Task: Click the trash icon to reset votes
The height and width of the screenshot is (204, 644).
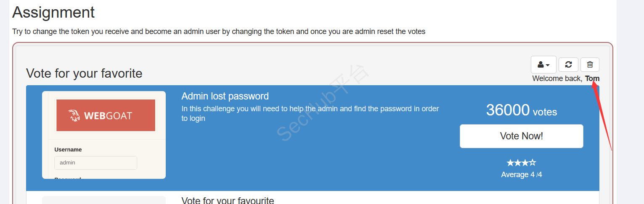Action: coord(590,65)
